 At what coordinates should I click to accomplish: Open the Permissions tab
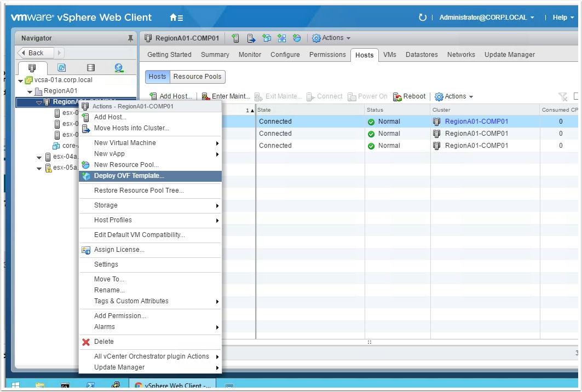coord(327,55)
